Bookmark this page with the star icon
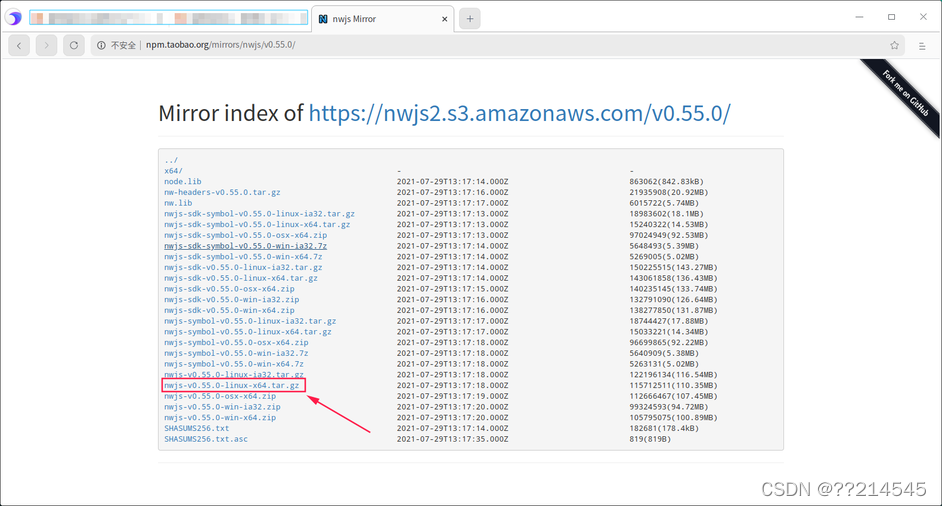Viewport: 942px width, 506px height. 895,45
